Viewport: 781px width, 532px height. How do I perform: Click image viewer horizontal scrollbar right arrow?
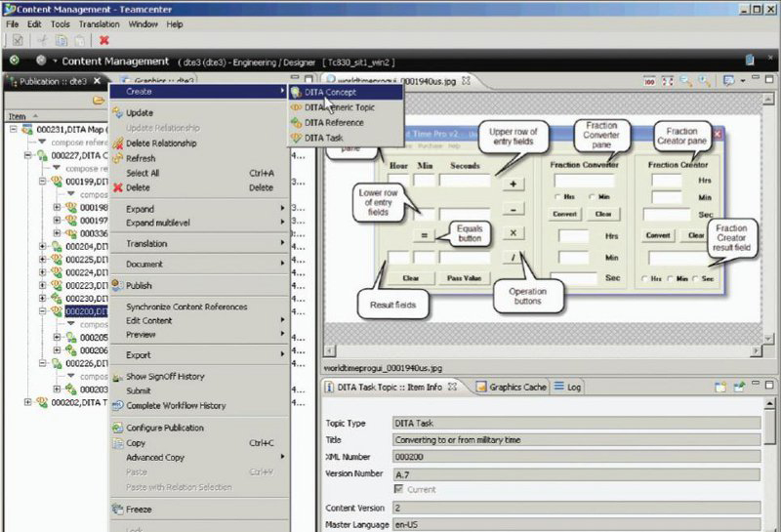click(x=757, y=350)
